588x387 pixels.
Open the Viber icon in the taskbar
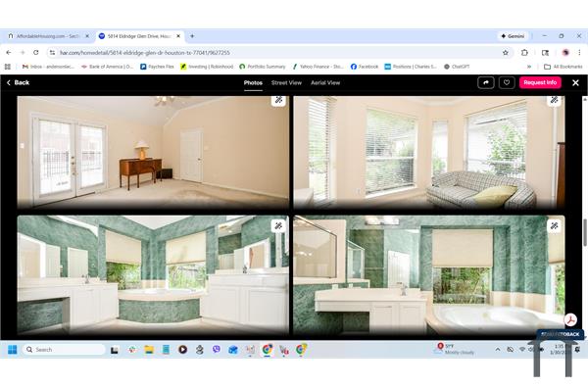click(x=217, y=350)
